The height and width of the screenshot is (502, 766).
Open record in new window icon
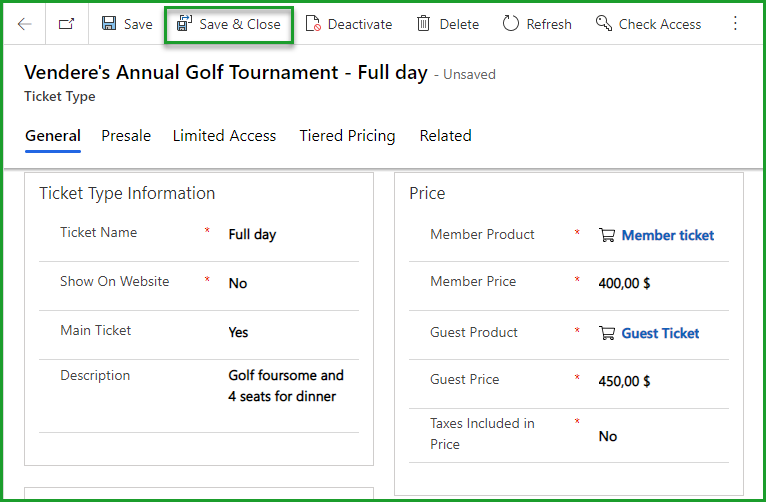click(66, 24)
